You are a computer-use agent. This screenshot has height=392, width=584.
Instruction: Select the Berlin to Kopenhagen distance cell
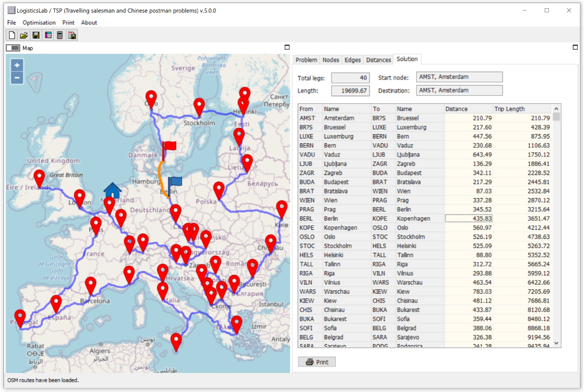coord(468,219)
